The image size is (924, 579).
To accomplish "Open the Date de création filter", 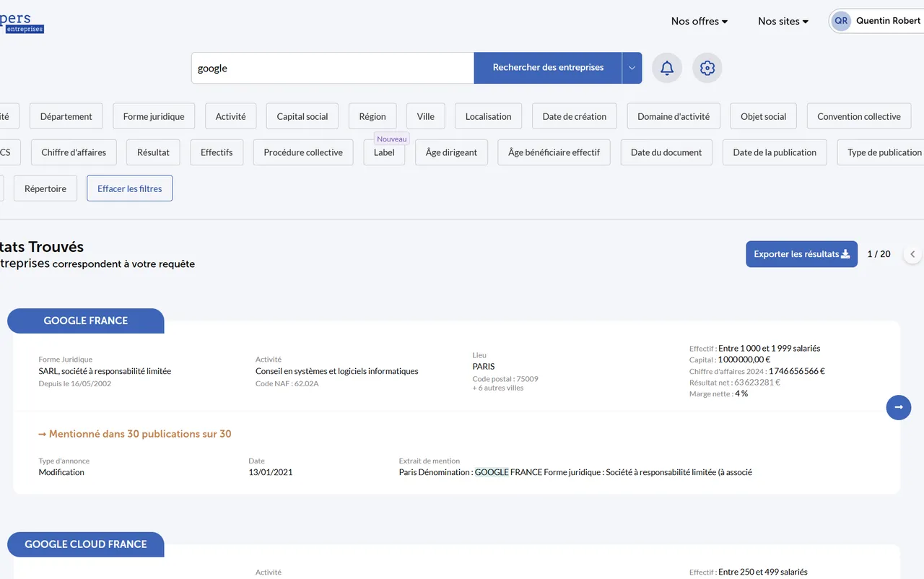I will (x=575, y=116).
